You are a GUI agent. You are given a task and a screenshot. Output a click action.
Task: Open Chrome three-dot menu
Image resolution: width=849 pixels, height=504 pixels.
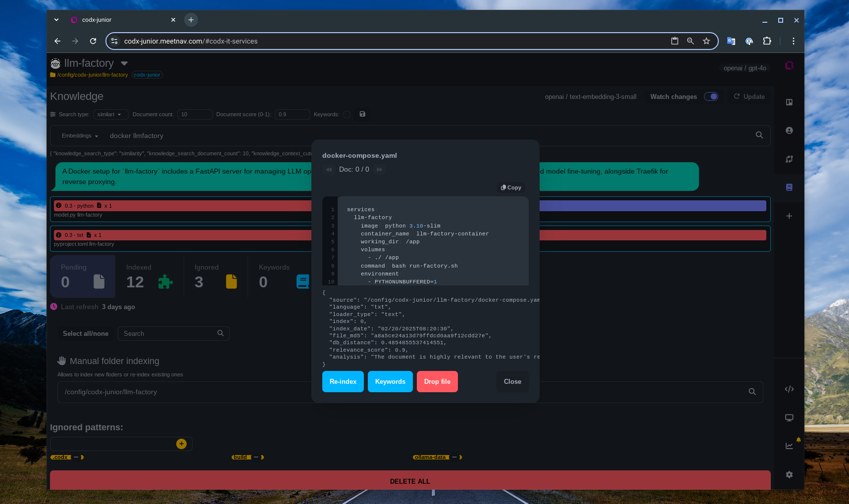point(793,41)
